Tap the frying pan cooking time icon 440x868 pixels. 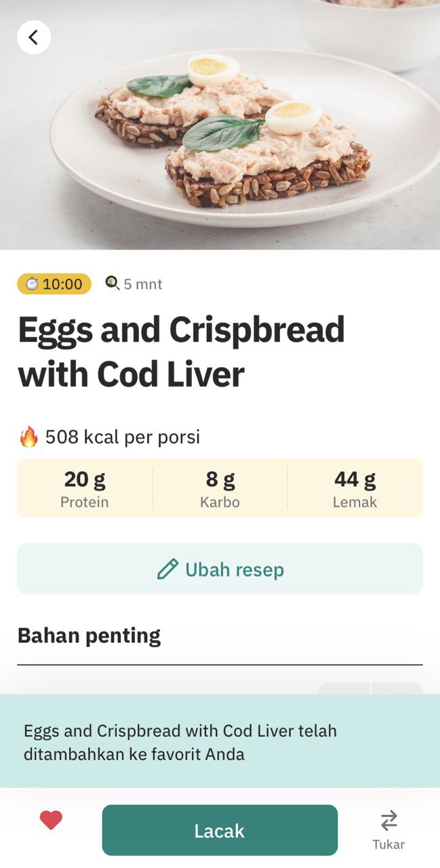[x=113, y=283]
